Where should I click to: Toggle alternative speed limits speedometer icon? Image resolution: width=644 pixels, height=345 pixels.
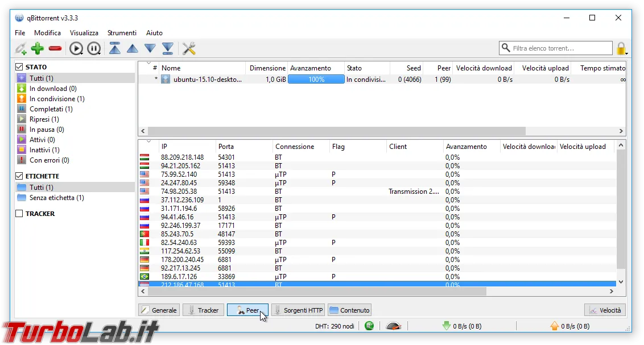point(394,326)
